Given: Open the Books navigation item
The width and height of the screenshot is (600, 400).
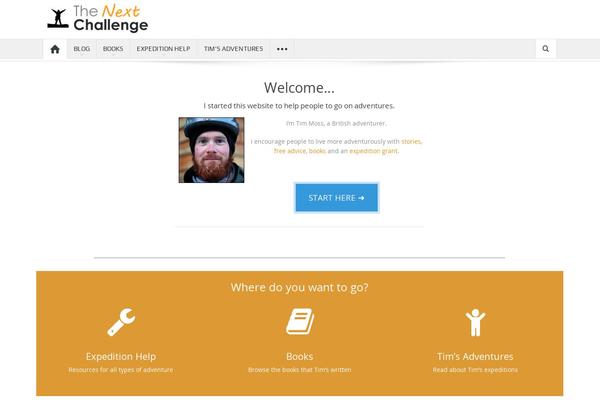Looking at the screenshot, I should tap(113, 49).
